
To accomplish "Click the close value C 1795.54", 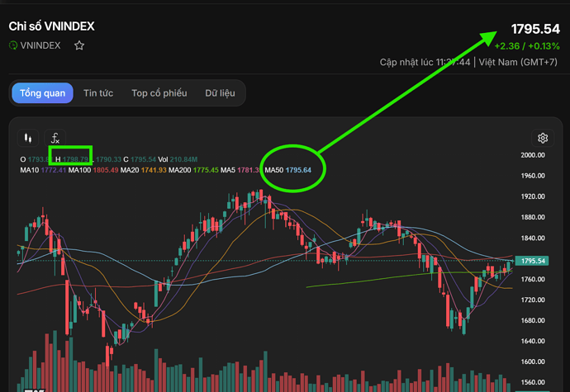I will 140,159.
